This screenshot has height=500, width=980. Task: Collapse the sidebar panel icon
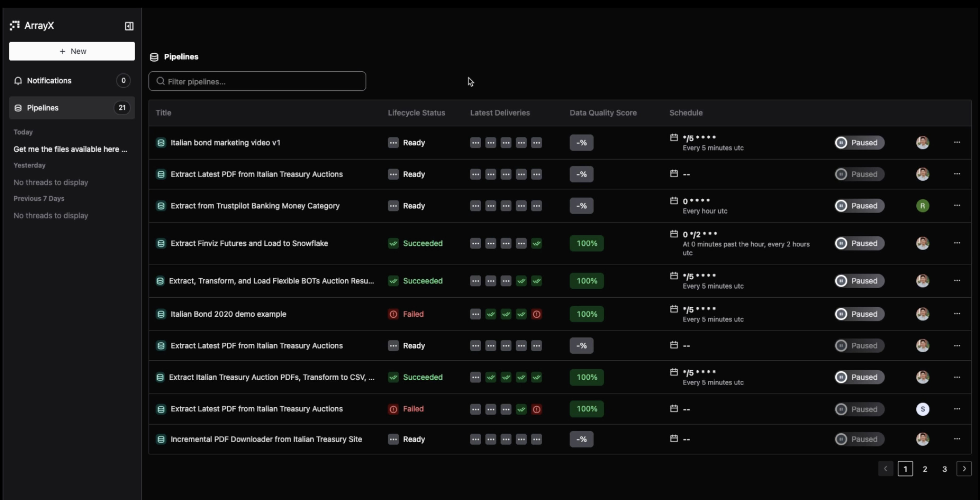tap(129, 26)
